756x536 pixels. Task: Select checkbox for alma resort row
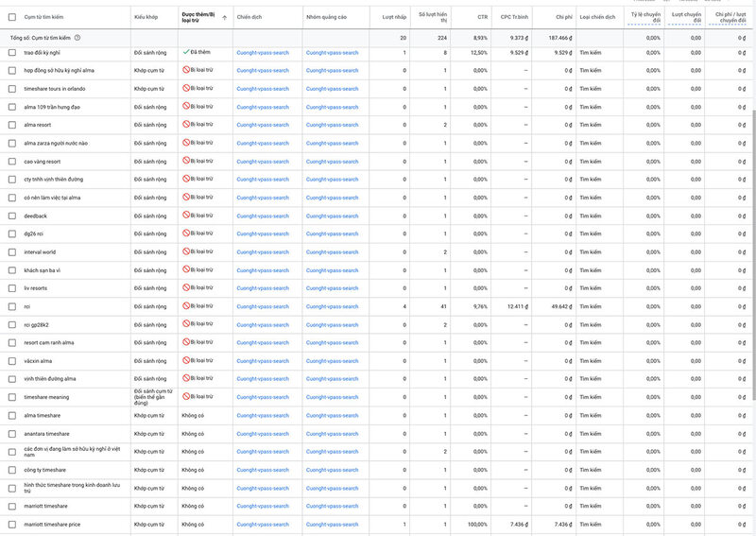12,125
